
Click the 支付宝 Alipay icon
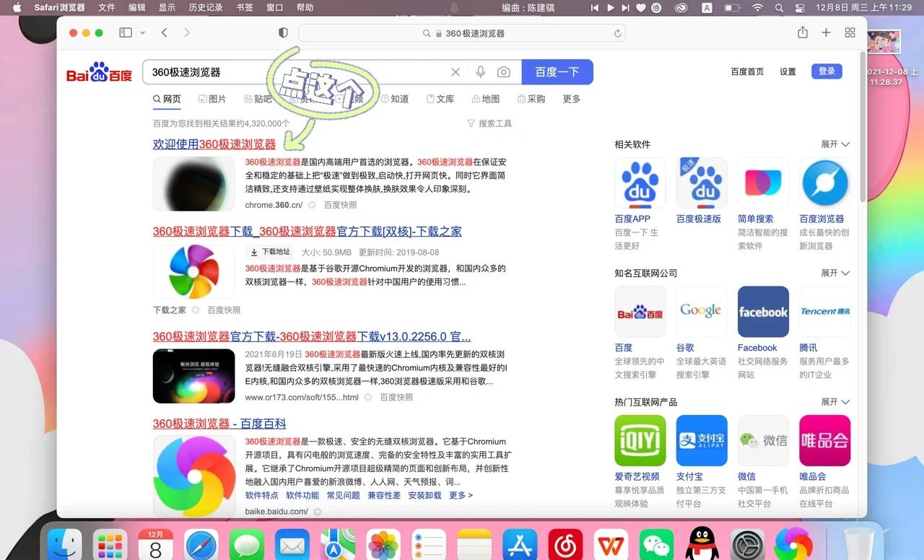[701, 440]
